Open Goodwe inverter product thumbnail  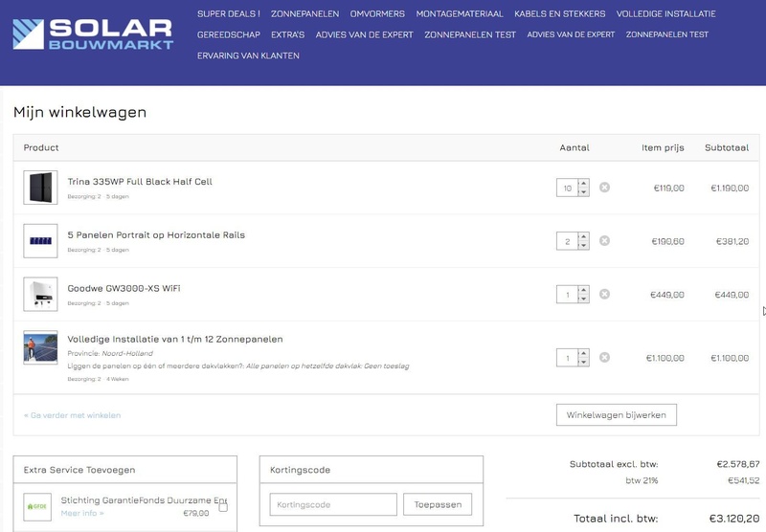tap(40, 294)
